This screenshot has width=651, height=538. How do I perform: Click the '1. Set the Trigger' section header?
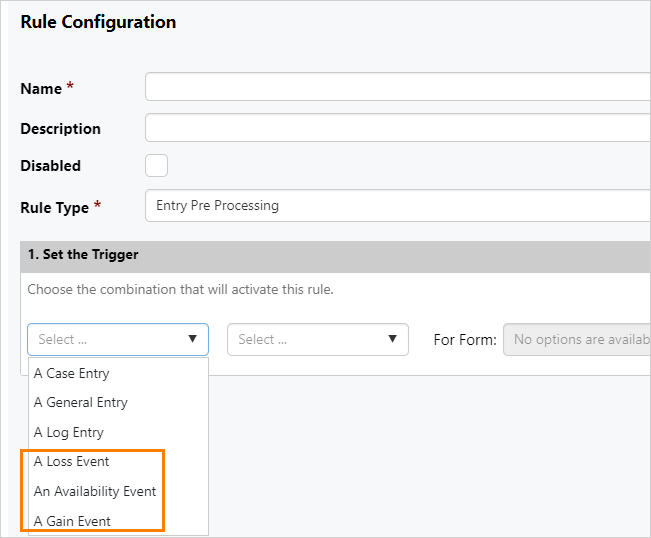coord(83,255)
